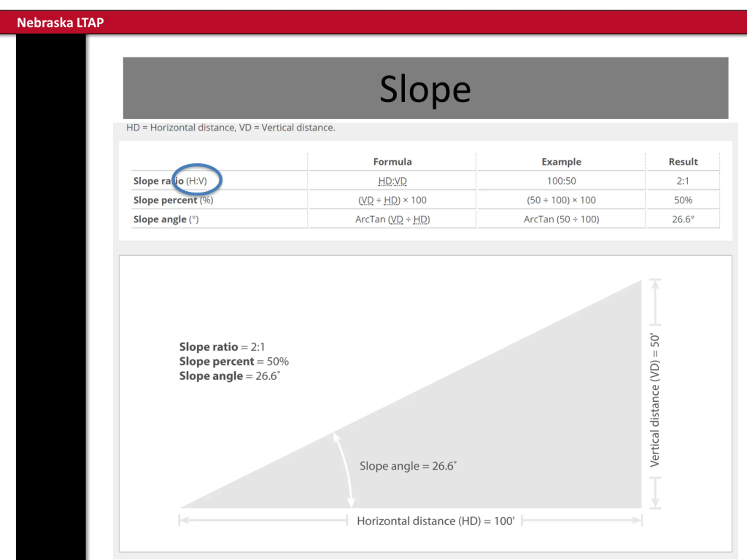747x560 pixels.
Task: Select the large Slope heading text
Action: [x=425, y=90]
